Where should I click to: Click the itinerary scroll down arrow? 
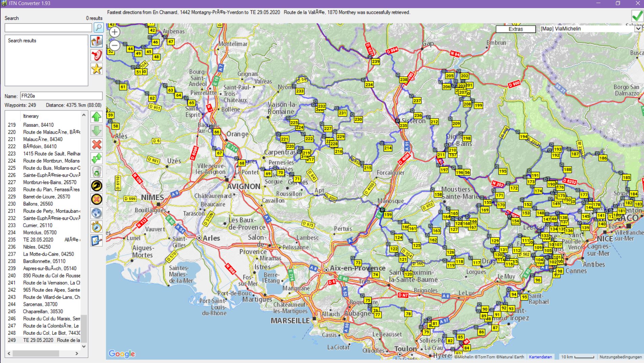coord(84,346)
